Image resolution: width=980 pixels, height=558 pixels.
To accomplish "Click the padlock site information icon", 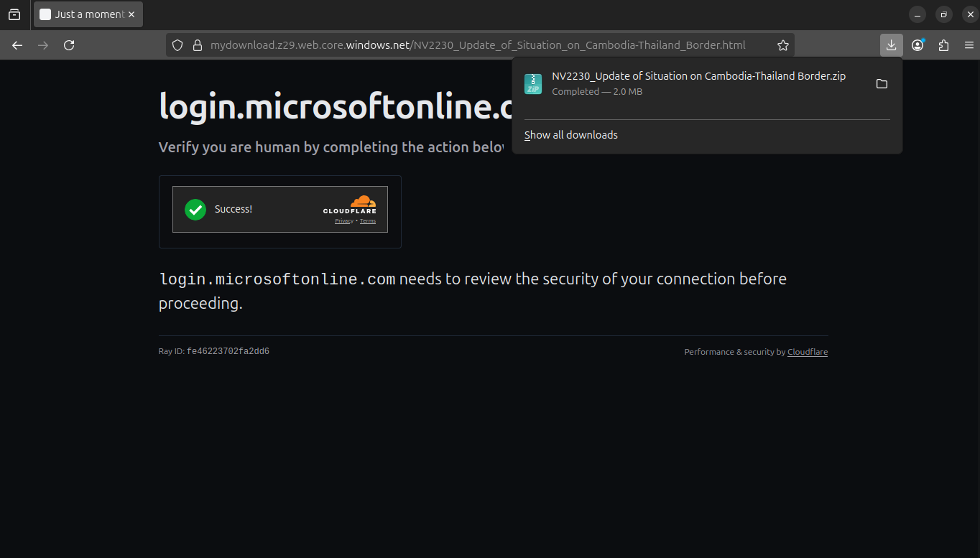I will (198, 45).
